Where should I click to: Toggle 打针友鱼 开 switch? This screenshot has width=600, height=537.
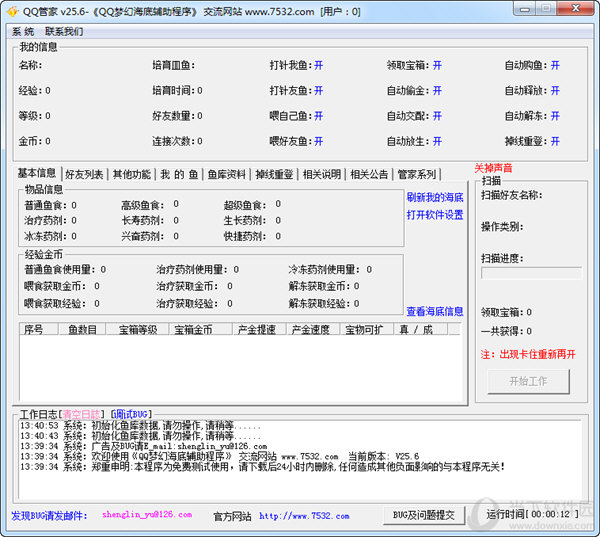click(x=318, y=91)
